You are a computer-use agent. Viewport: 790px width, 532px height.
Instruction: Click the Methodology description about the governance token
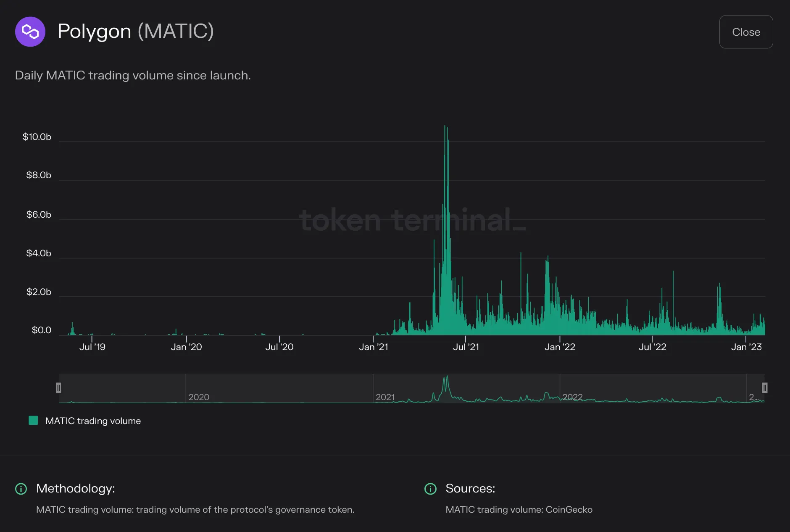coord(195,510)
